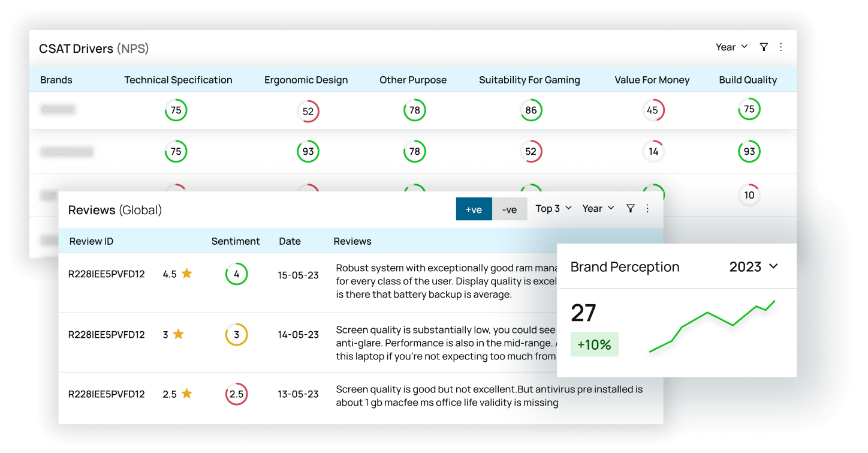Click the star beside the 2.5 rating
This screenshot has width=868, height=453.
pyautogui.click(x=186, y=394)
